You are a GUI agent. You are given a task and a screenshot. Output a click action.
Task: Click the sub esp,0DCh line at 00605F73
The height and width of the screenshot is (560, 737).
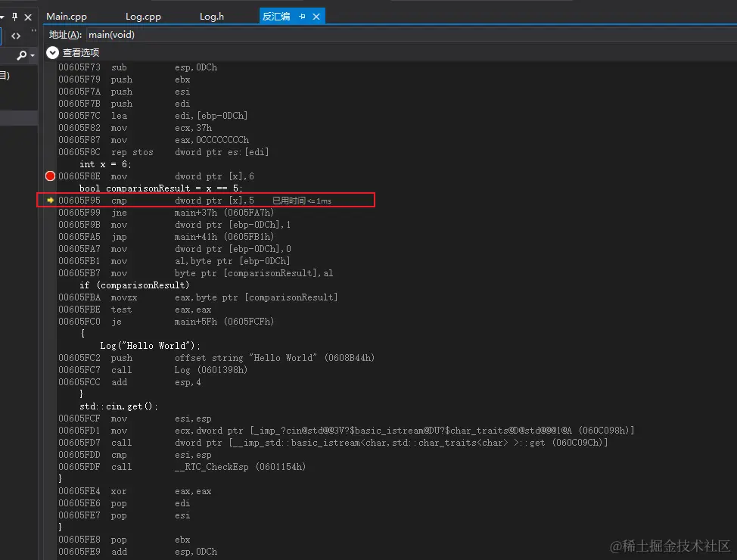click(x=138, y=67)
